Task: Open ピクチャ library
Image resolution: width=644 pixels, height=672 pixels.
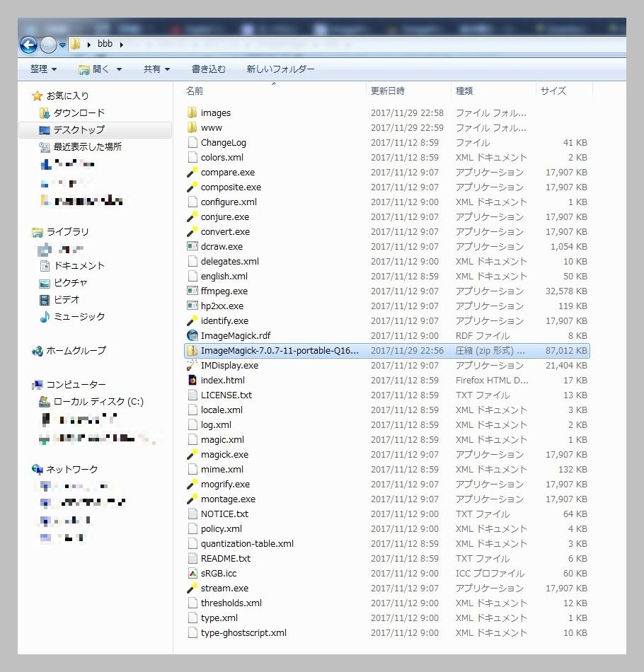Action: coord(70,283)
